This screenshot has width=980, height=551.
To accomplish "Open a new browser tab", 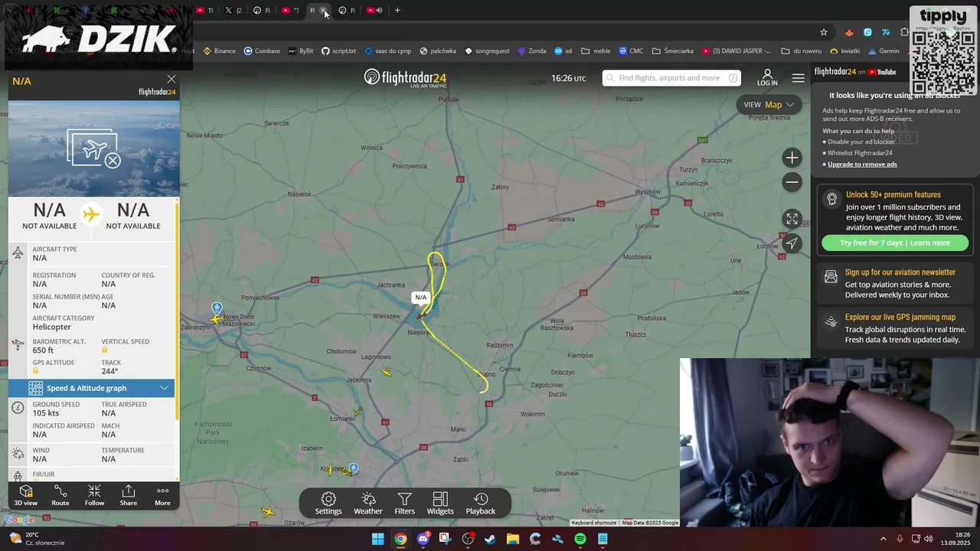I will (x=397, y=10).
